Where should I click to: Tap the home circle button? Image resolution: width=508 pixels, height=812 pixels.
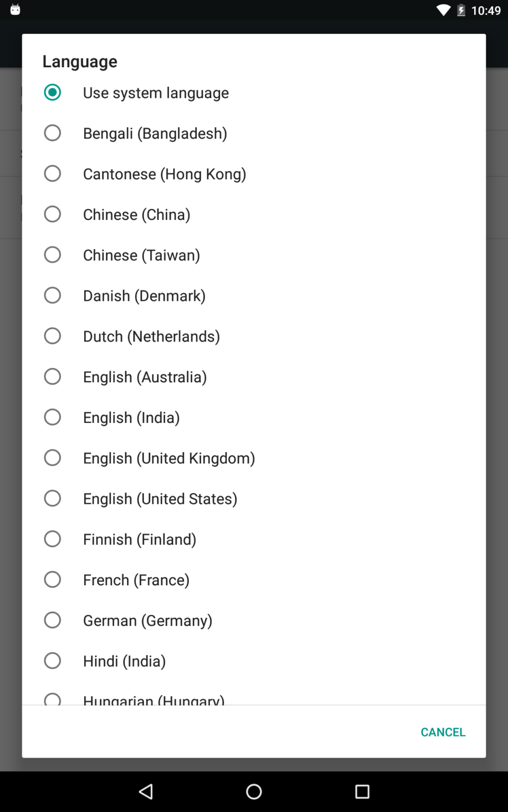point(254,791)
